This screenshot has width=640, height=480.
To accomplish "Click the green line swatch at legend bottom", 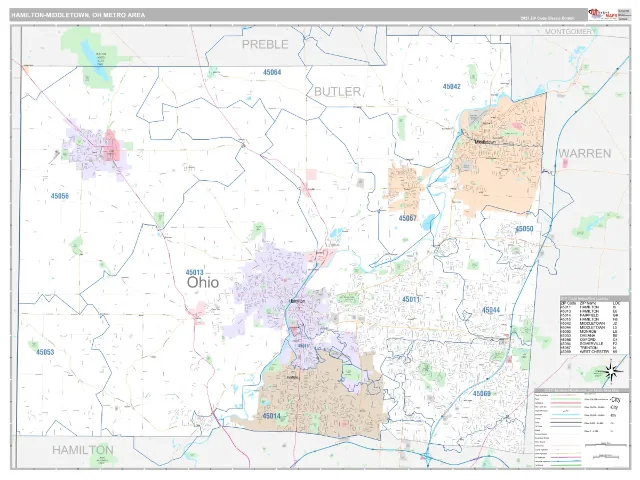I will pos(566,465).
